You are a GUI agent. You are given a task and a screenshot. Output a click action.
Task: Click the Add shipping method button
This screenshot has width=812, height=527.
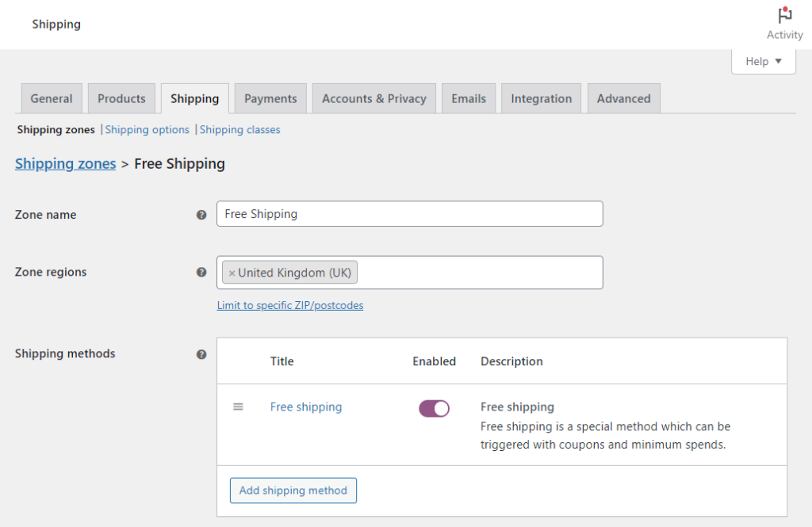[x=293, y=490]
